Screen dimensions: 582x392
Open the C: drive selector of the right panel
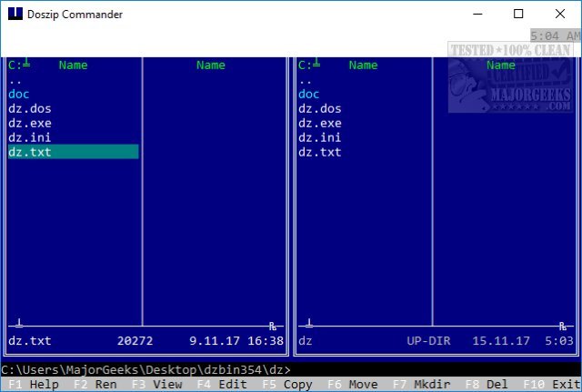pyautogui.click(x=309, y=65)
